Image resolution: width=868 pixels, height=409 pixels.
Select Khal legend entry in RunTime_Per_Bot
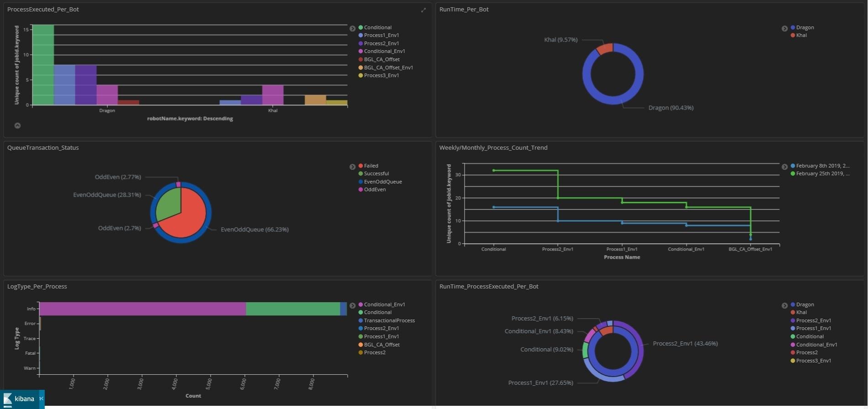point(801,35)
